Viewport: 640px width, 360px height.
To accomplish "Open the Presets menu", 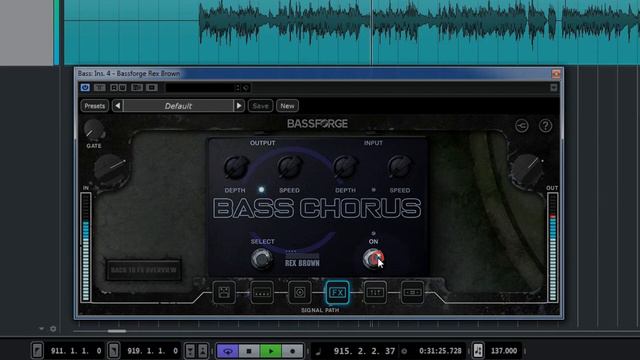I will pyautogui.click(x=95, y=106).
